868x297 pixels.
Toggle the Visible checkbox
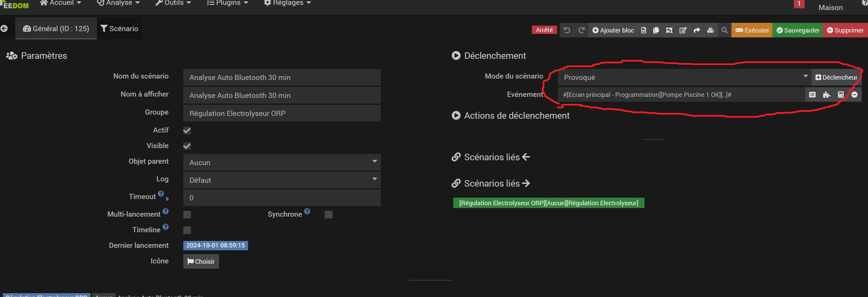[x=187, y=146]
